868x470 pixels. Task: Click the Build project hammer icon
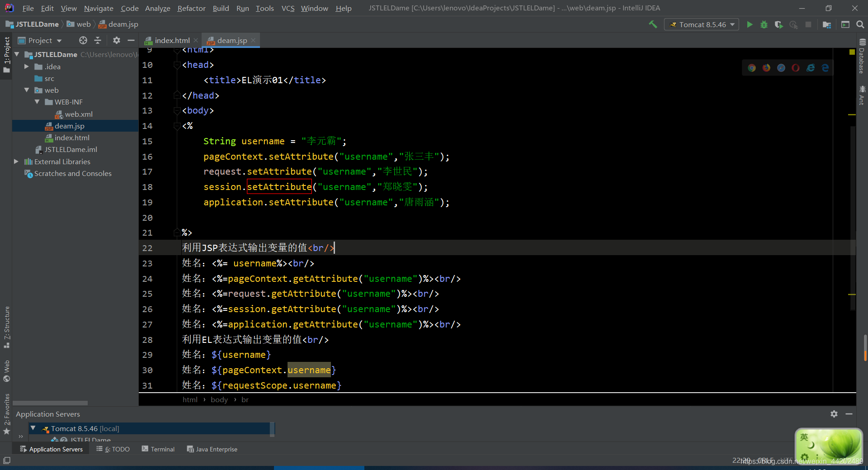[653, 24]
